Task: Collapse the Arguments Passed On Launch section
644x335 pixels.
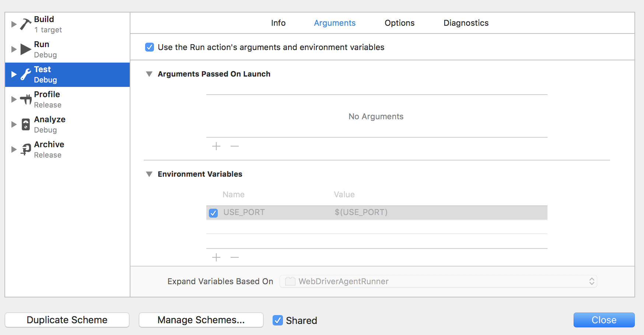Action: pyautogui.click(x=149, y=74)
